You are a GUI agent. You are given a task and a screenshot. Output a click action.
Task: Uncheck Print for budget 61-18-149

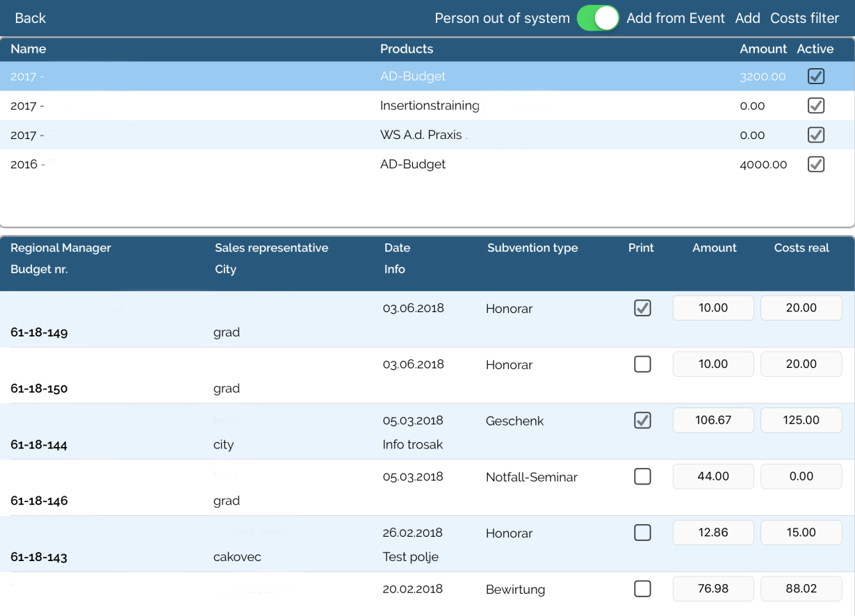click(x=642, y=308)
